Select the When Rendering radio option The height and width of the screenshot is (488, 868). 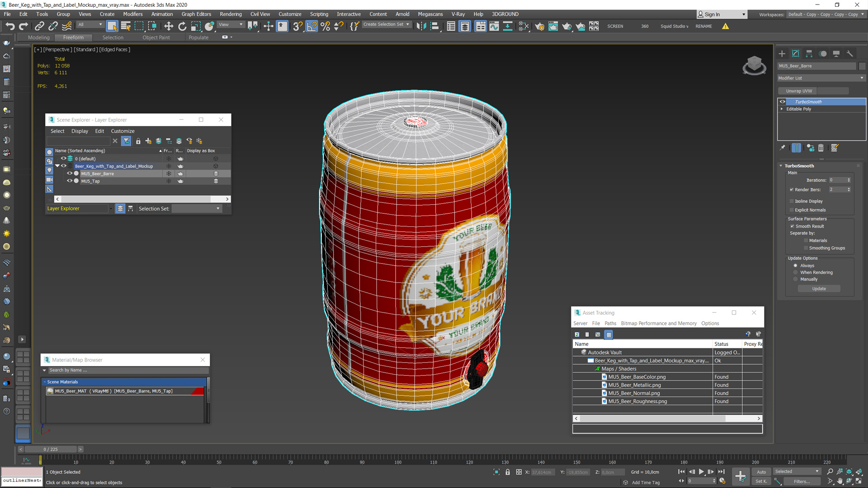(x=795, y=272)
